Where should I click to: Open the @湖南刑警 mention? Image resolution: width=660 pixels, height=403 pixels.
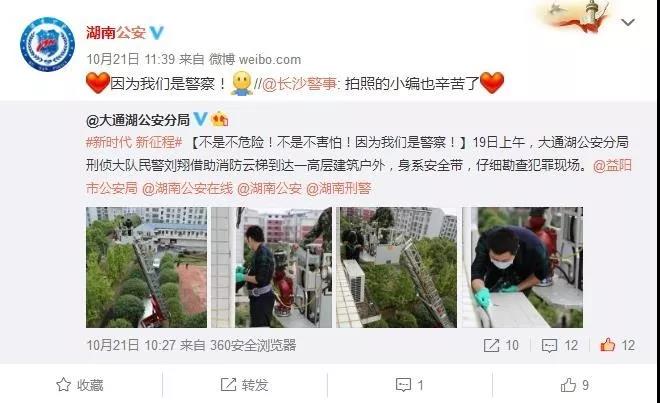[x=338, y=188]
